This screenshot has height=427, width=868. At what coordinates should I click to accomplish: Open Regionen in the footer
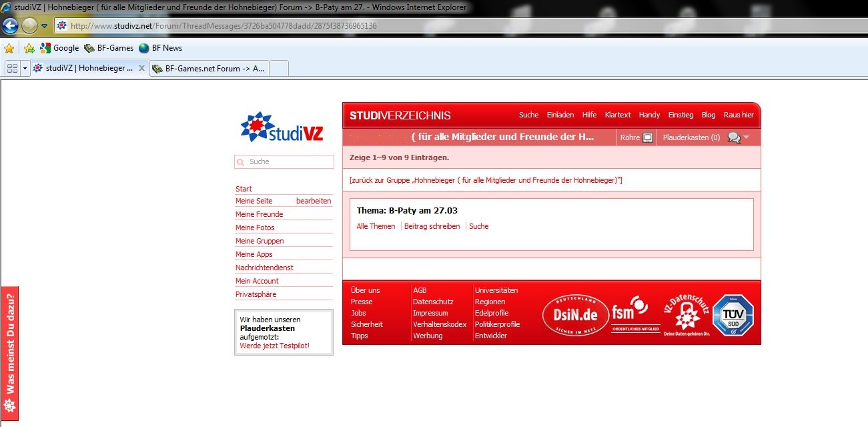pyautogui.click(x=490, y=302)
